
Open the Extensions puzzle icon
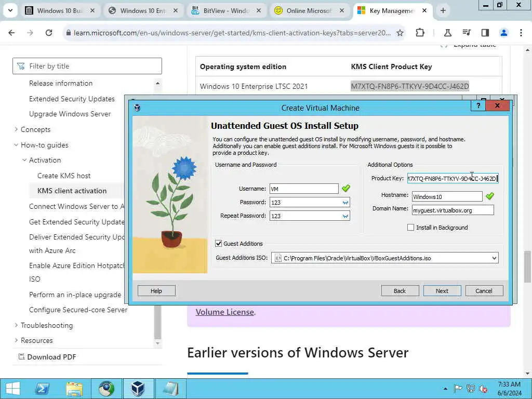pos(420,33)
